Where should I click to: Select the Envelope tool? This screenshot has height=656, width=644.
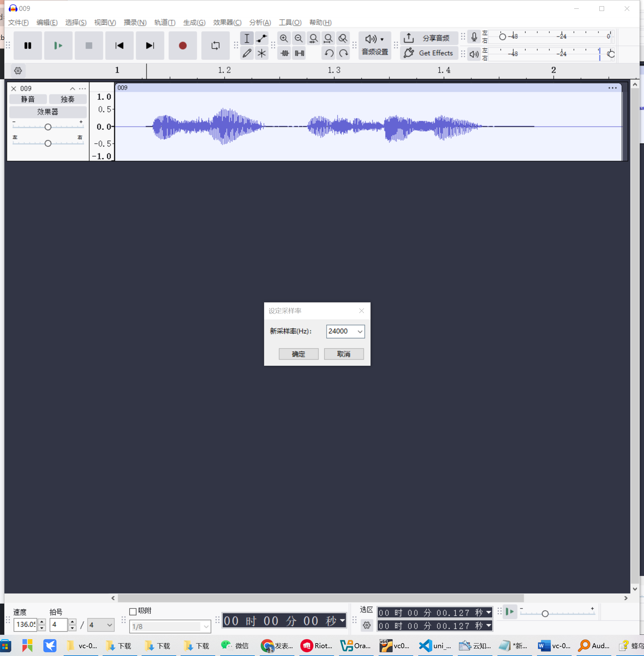pos(261,38)
